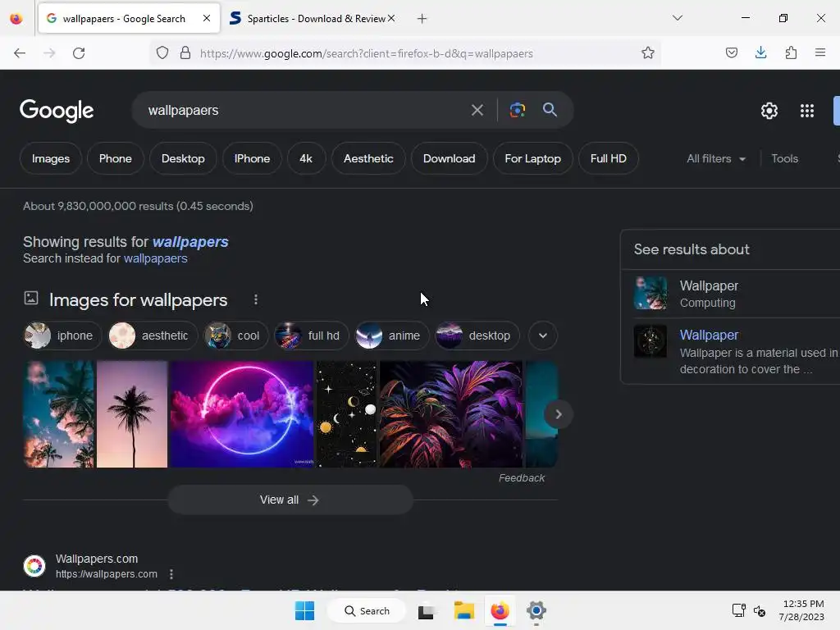
Task: Click the site security padlock icon
Action: pos(185,53)
